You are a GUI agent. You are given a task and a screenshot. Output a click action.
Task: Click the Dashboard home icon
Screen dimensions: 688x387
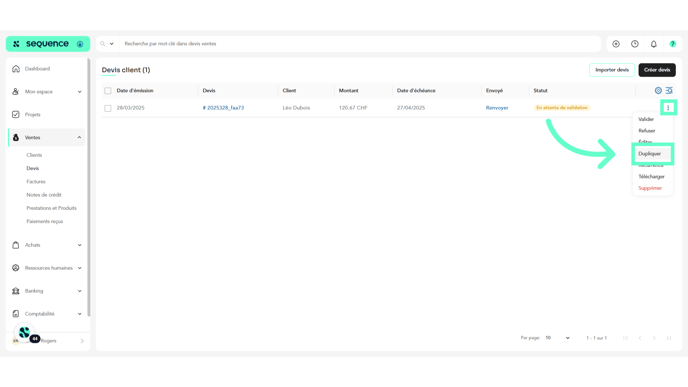[x=16, y=69]
